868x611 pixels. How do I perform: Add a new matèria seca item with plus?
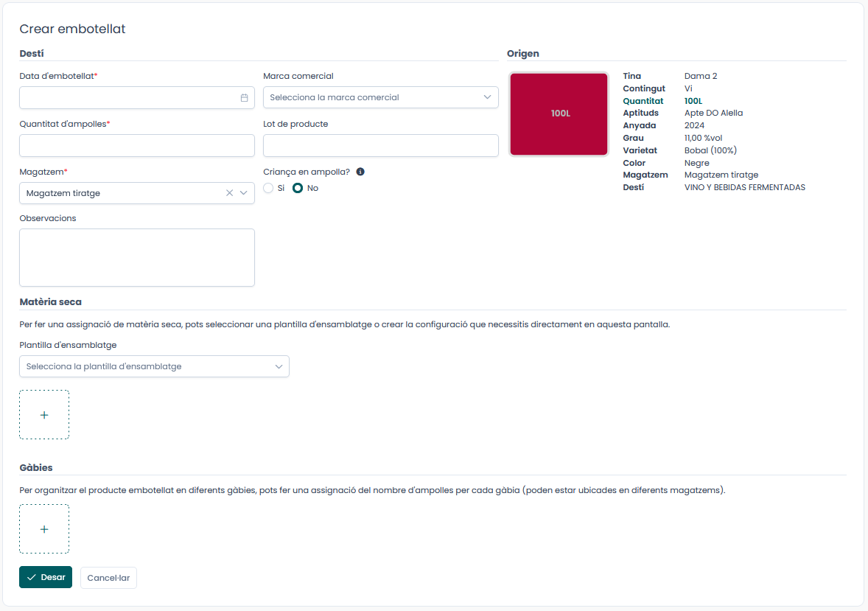coord(44,415)
